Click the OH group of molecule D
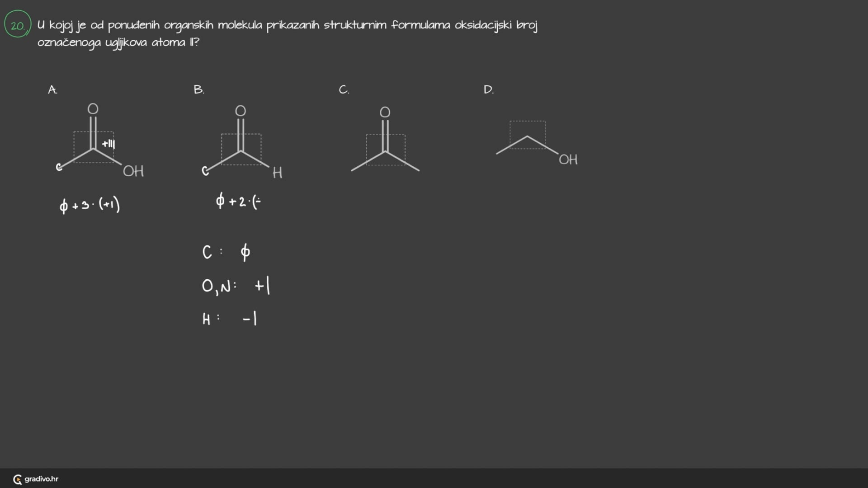 [568, 160]
